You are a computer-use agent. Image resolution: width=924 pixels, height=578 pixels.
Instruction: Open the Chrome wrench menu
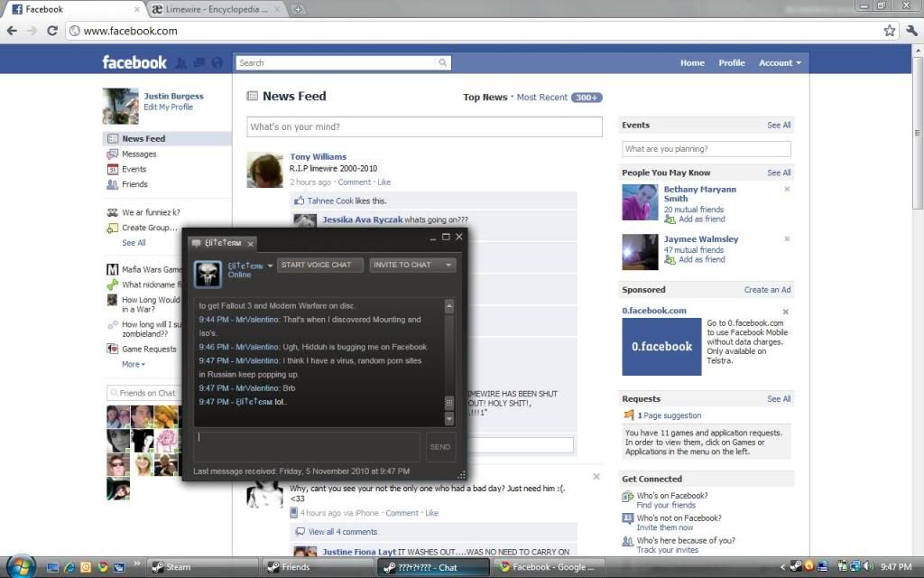[x=911, y=31]
